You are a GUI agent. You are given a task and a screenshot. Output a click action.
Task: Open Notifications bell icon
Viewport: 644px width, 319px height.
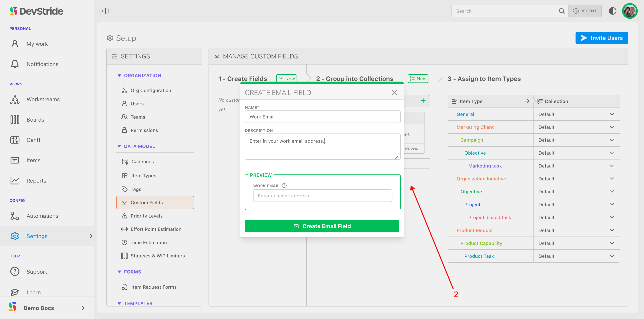coord(15,64)
